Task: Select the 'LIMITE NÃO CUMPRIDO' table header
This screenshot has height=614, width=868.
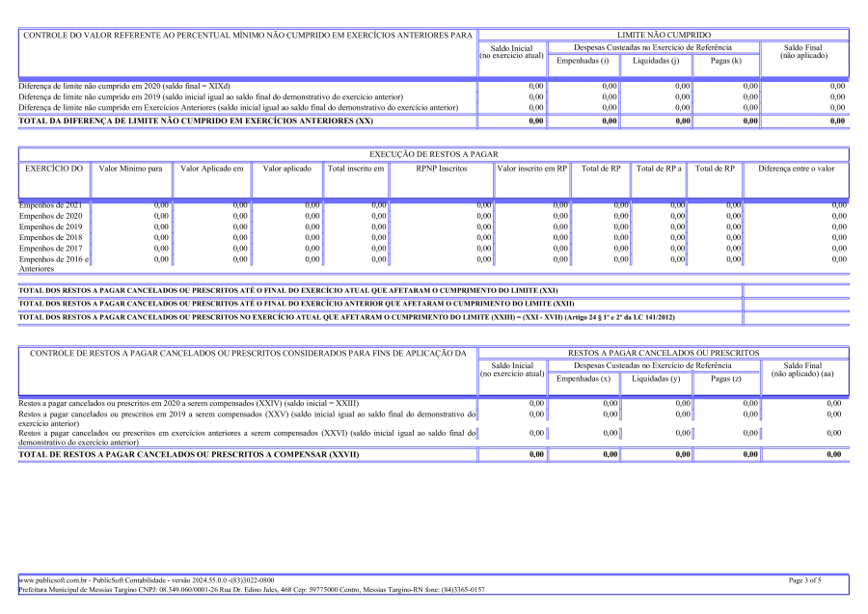Action: click(x=663, y=35)
